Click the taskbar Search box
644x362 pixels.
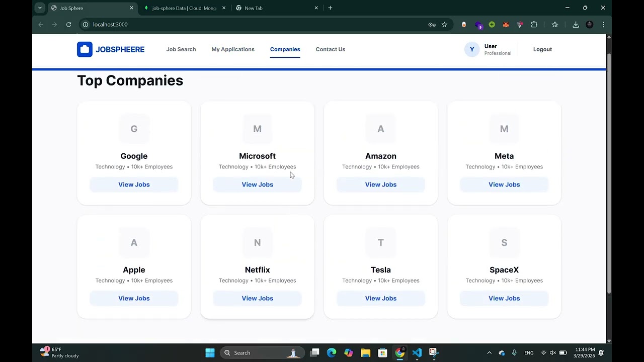[x=262, y=352]
